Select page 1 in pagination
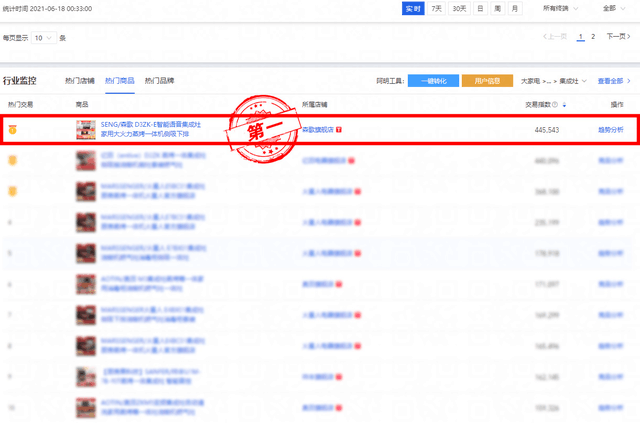Screen dimensions: 640x430 coord(580,37)
